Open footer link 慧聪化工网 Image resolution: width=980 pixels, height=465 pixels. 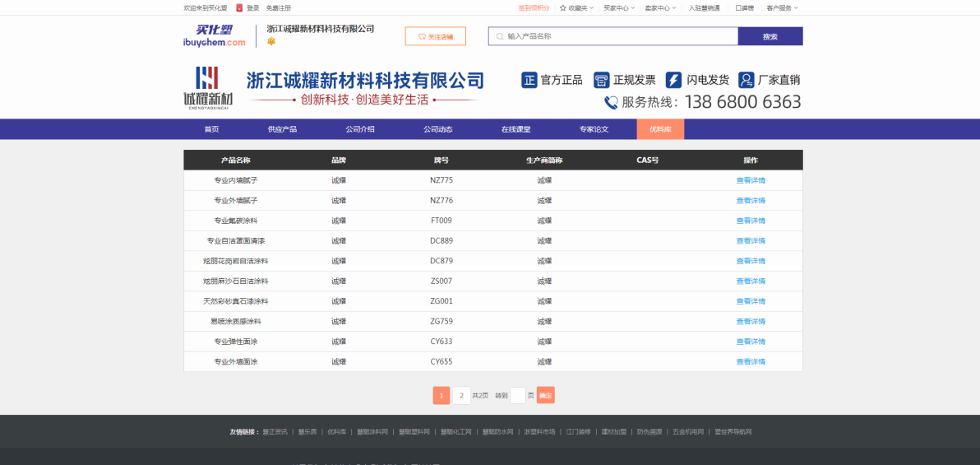coord(456,432)
